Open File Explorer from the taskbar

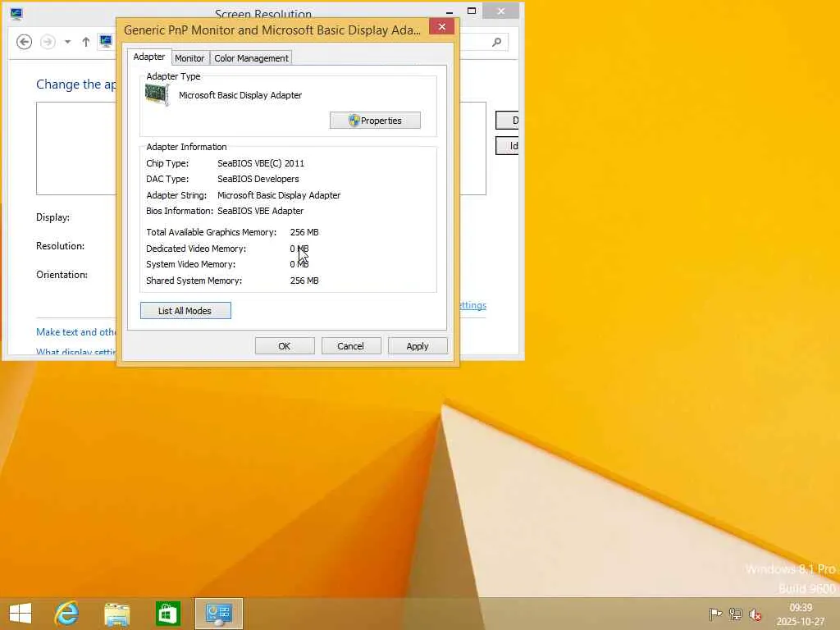coord(116,614)
